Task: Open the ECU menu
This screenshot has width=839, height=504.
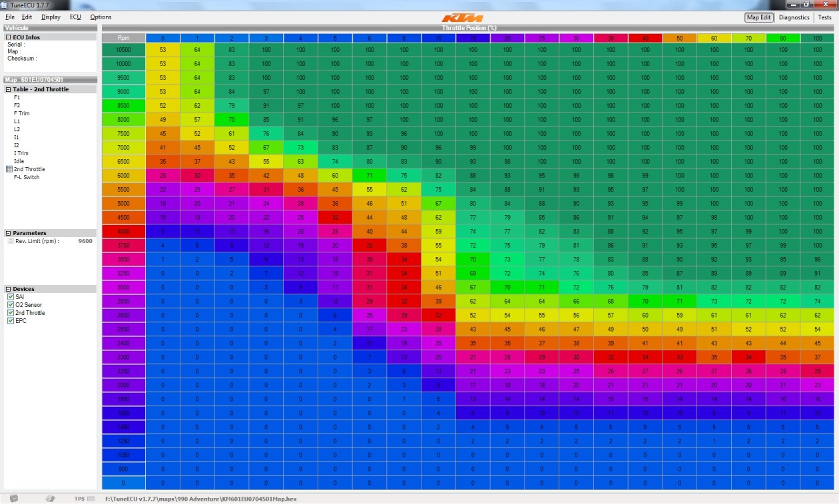Action: click(x=75, y=17)
